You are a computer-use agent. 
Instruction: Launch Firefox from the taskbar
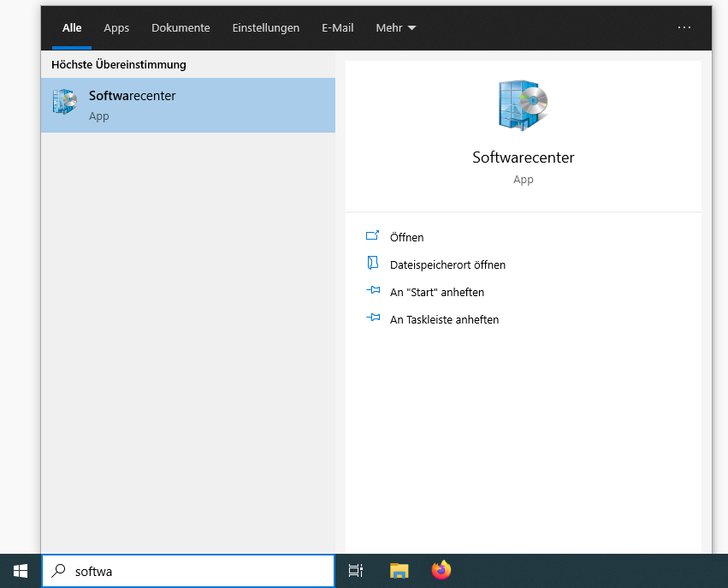441,571
